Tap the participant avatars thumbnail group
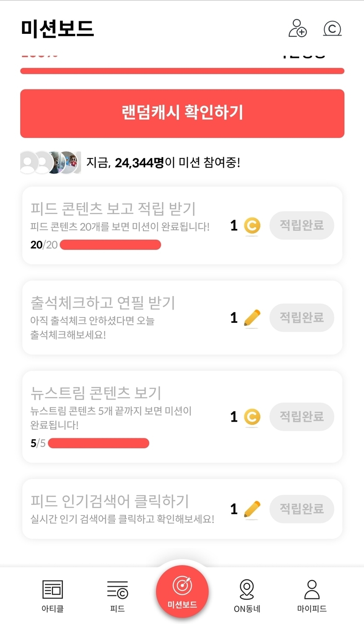The height and width of the screenshot is (624, 364). (x=50, y=162)
